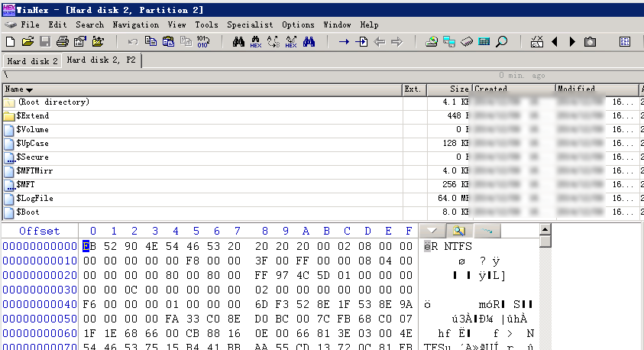This screenshot has height=350, width=644.
Task: Open the Specialist menu
Action: 250,24
